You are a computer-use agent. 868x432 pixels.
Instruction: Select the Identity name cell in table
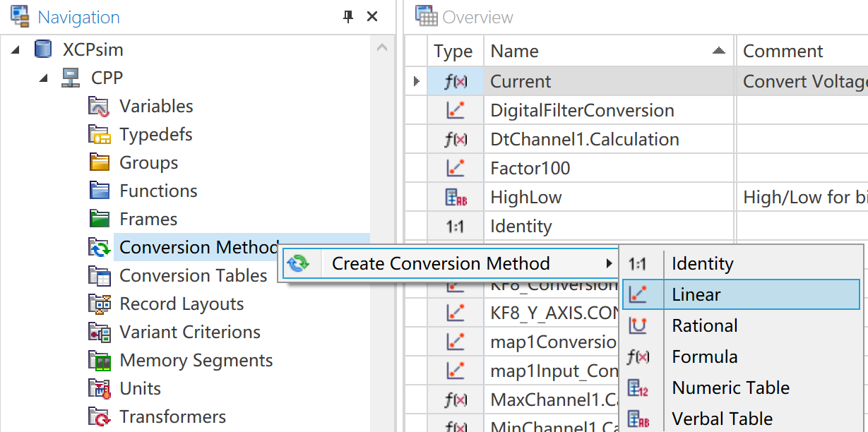[610, 227]
